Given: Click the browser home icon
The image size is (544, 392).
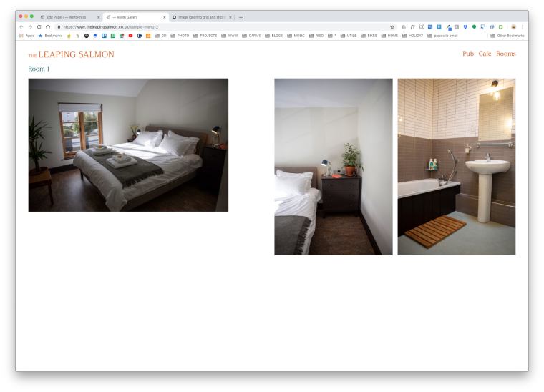Looking at the screenshot, I should coord(48,27).
